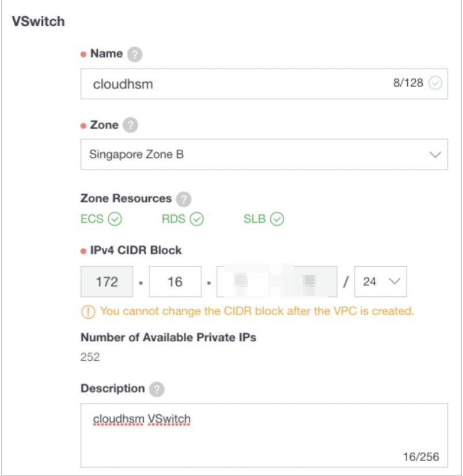This screenshot has height=476, width=463.
Task: Click the RDS availability checkmark icon
Action: 197,219
